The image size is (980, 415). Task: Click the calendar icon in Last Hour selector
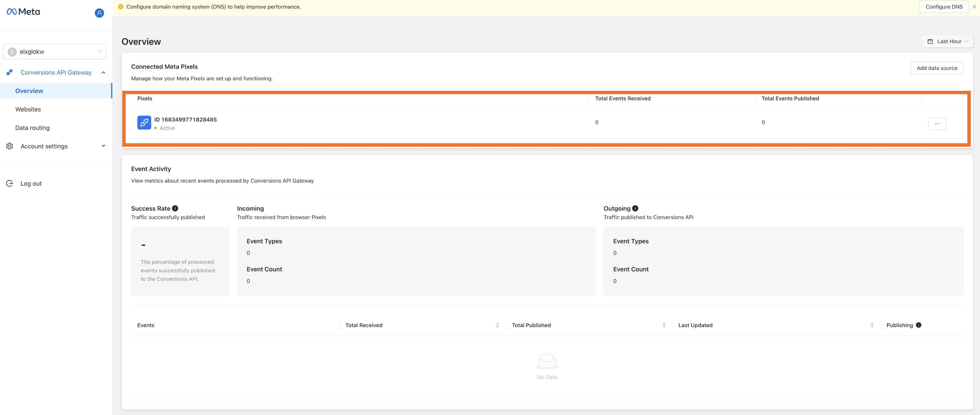(x=930, y=41)
